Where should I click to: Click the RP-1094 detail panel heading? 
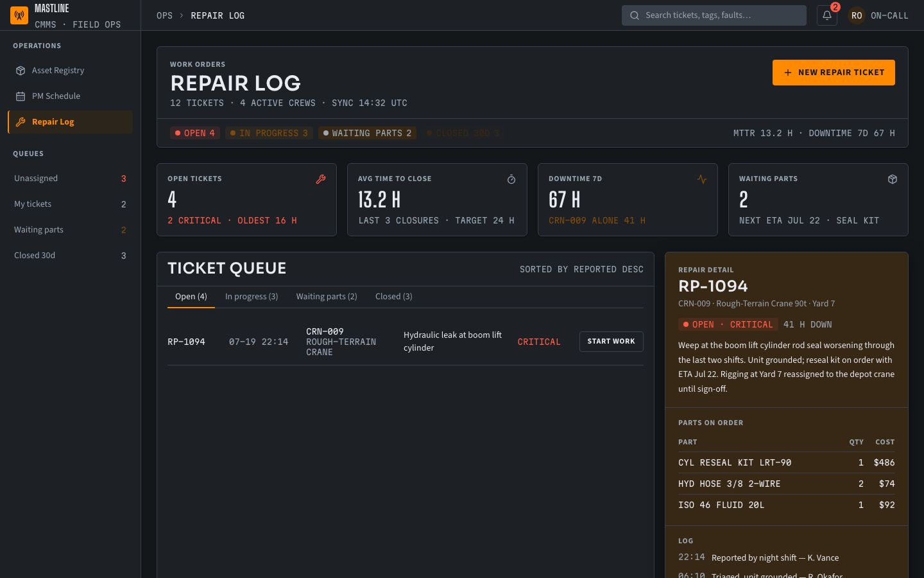pyautogui.click(x=713, y=286)
